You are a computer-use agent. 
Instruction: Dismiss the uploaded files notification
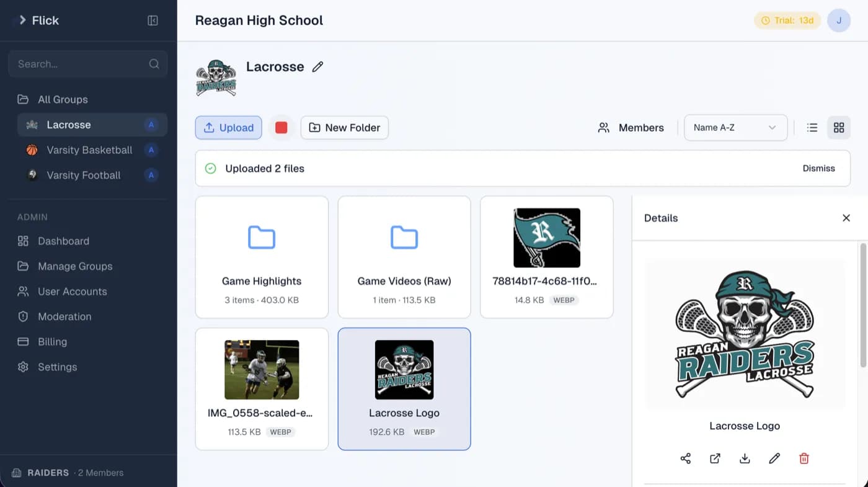pyautogui.click(x=818, y=168)
